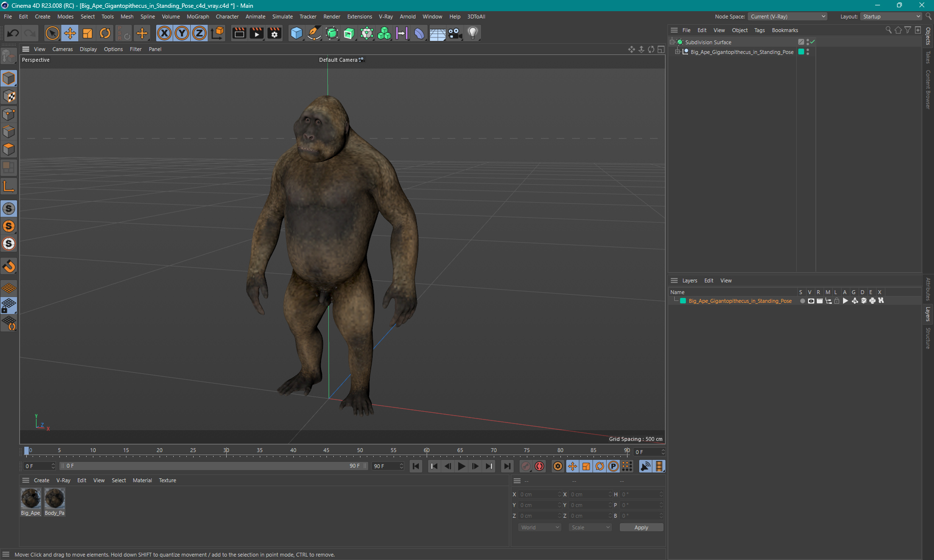Switch to Model mode
The image size is (934, 560).
(9, 78)
